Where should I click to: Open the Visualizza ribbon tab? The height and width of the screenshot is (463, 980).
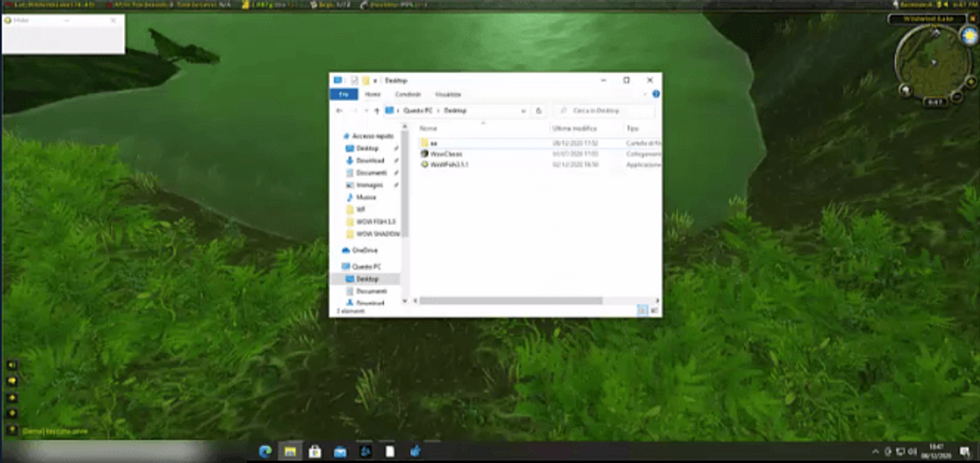[448, 94]
